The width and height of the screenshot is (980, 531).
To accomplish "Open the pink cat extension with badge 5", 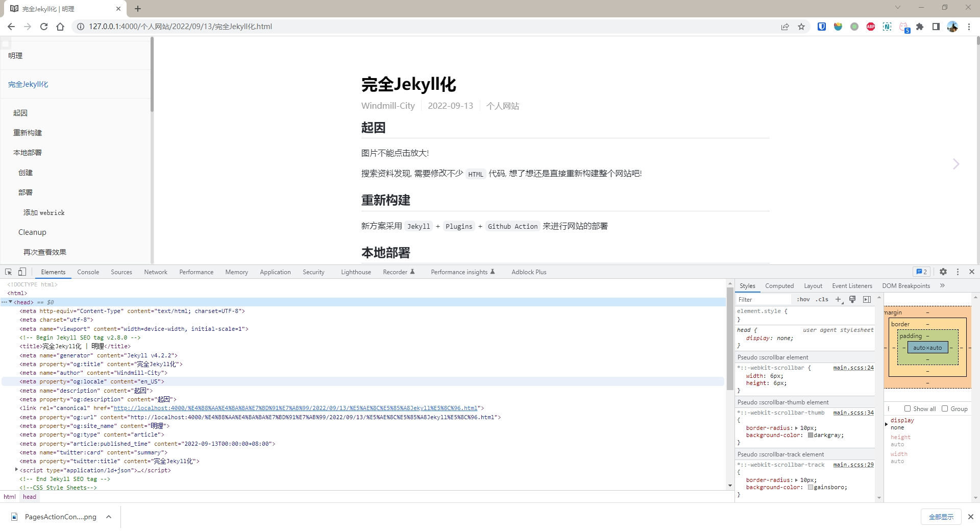I will coord(904,27).
